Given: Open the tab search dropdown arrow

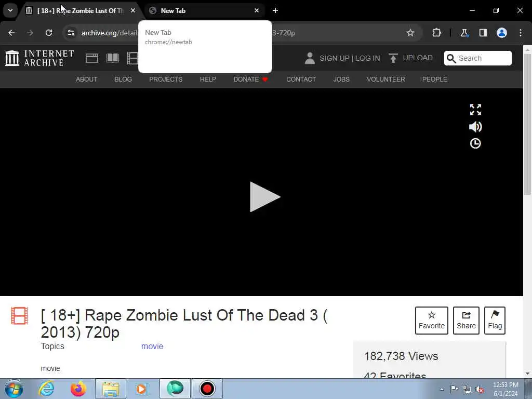Looking at the screenshot, I should [x=10, y=10].
